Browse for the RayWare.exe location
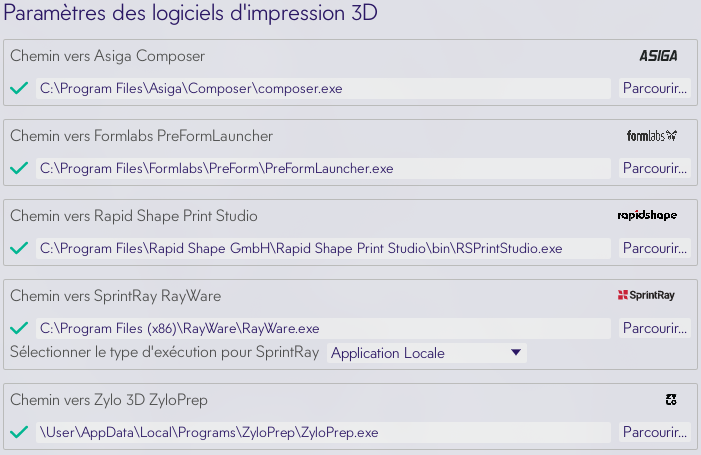 click(654, 328)
